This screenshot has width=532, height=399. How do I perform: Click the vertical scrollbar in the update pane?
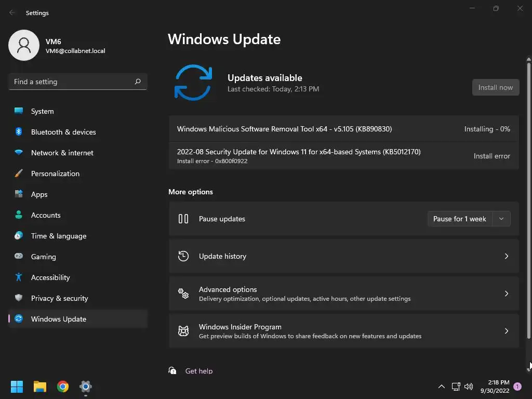[x=529, y=197]
